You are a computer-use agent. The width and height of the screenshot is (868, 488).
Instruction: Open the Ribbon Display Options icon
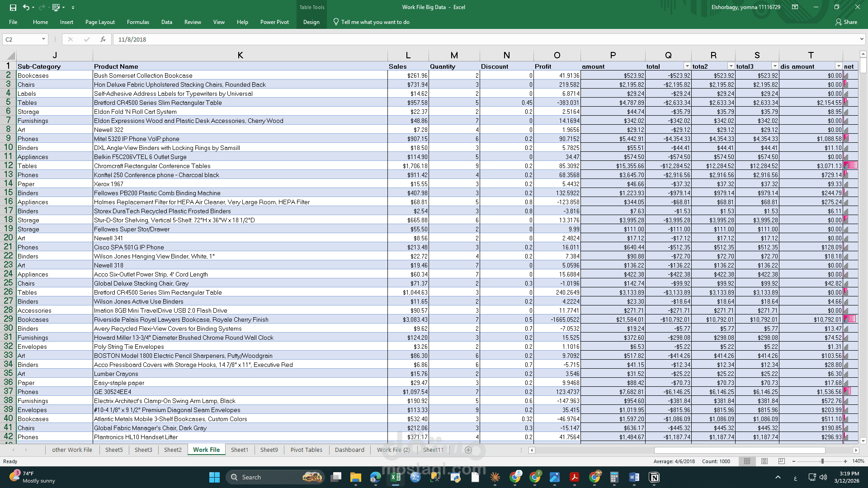(795, 7)
